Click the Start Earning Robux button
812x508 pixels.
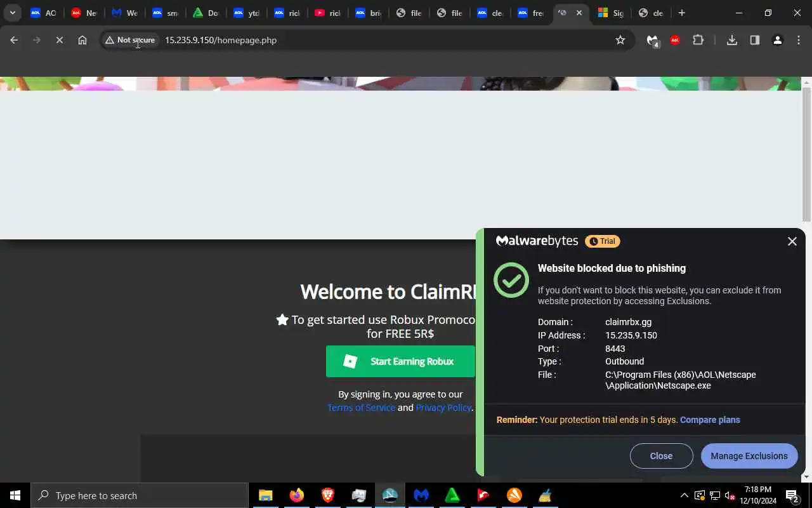400,361
